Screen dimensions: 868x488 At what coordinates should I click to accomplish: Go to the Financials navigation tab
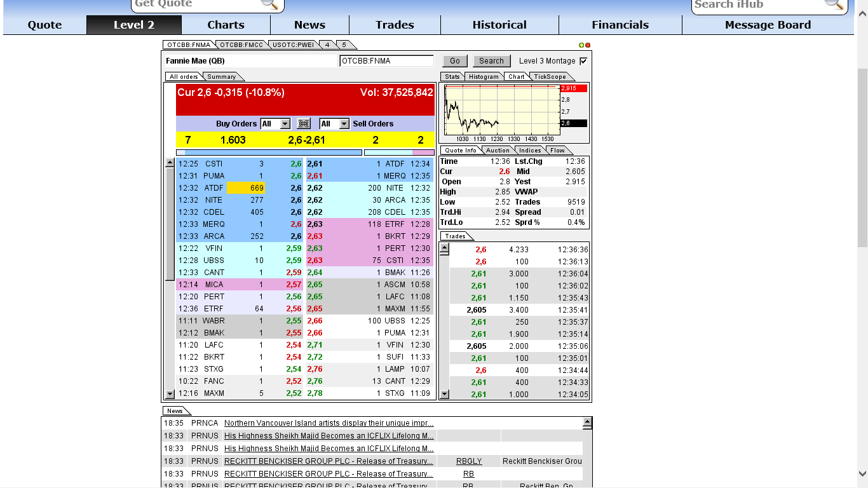click(620, 25)
